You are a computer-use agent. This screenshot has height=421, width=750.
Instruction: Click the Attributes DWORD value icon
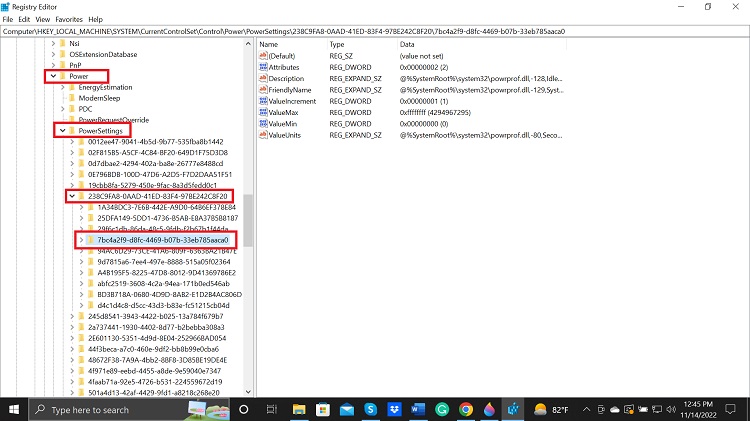(262, 66)
